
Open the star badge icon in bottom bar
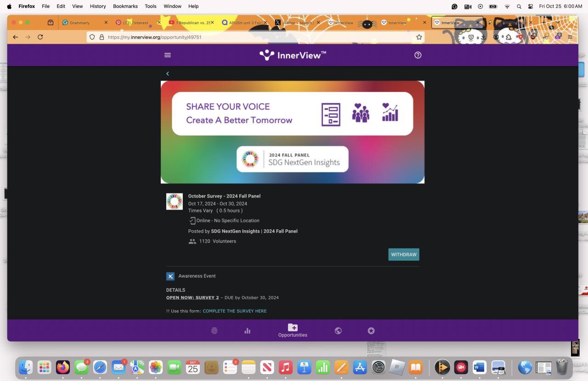(371, 331)
